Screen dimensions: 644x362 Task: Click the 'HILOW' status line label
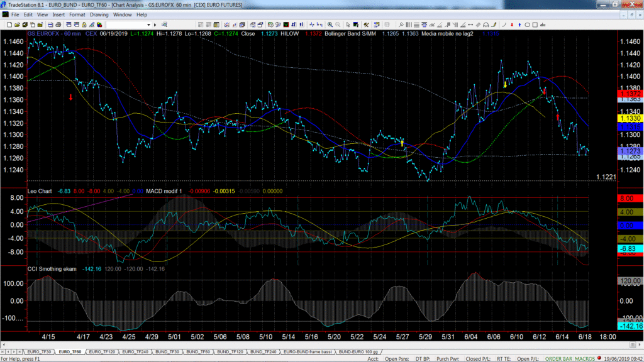(x=289, y=34)
